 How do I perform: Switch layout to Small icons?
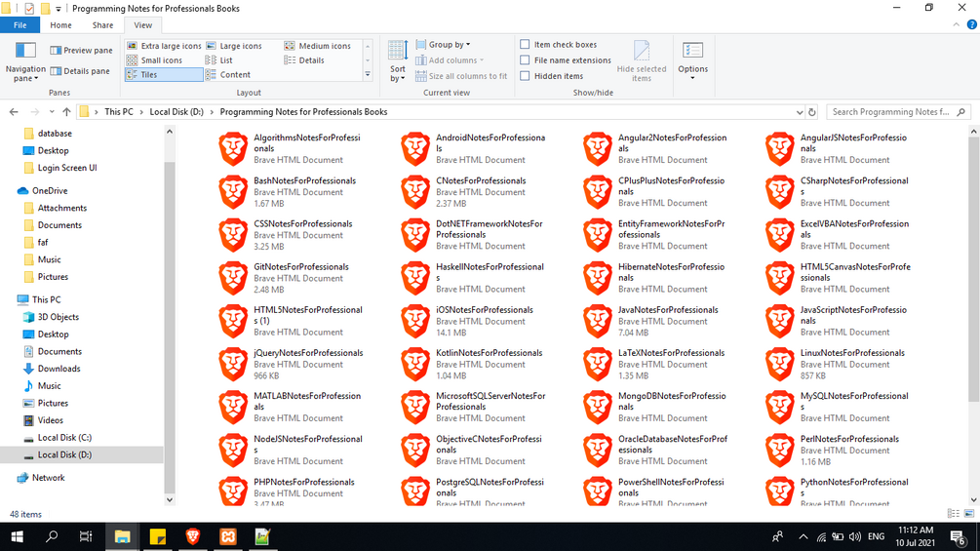[x=154, y=59]
